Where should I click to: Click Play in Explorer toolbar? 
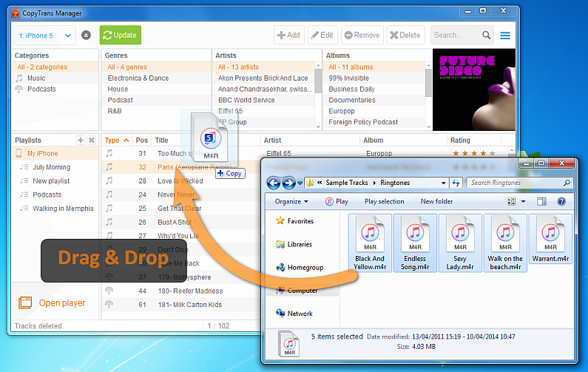coord(337,202)
